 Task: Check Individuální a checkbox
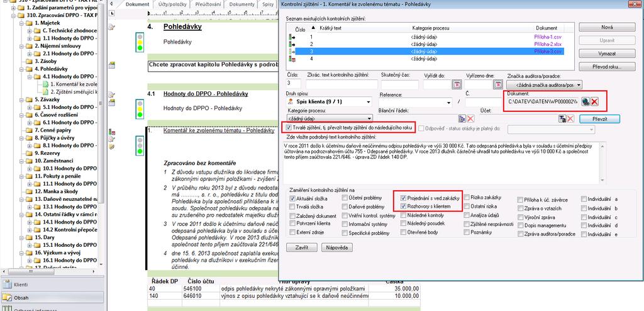click(584, 199)
